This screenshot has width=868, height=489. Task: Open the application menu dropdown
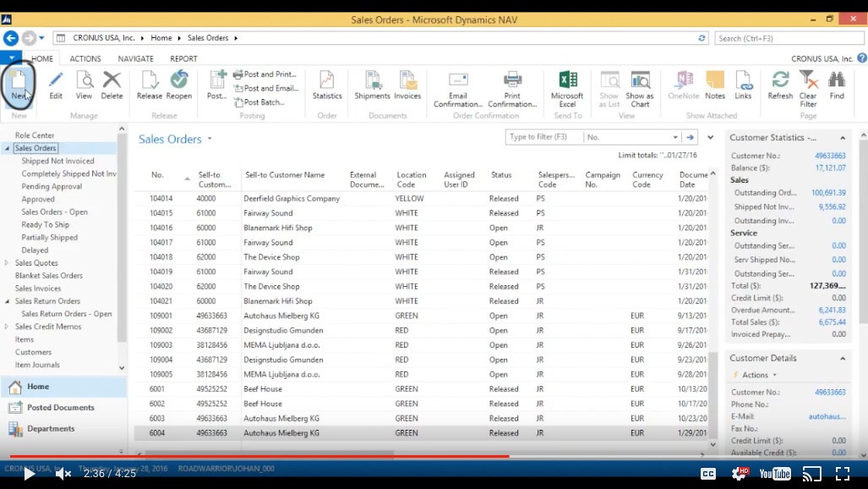pos(11,58)
